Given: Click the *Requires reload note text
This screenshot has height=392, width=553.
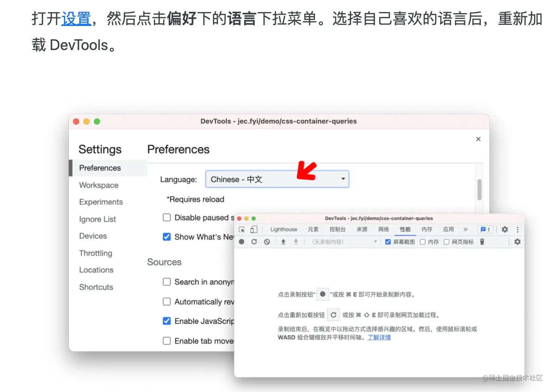Looking at the screenshot, I should pos(196,199).
